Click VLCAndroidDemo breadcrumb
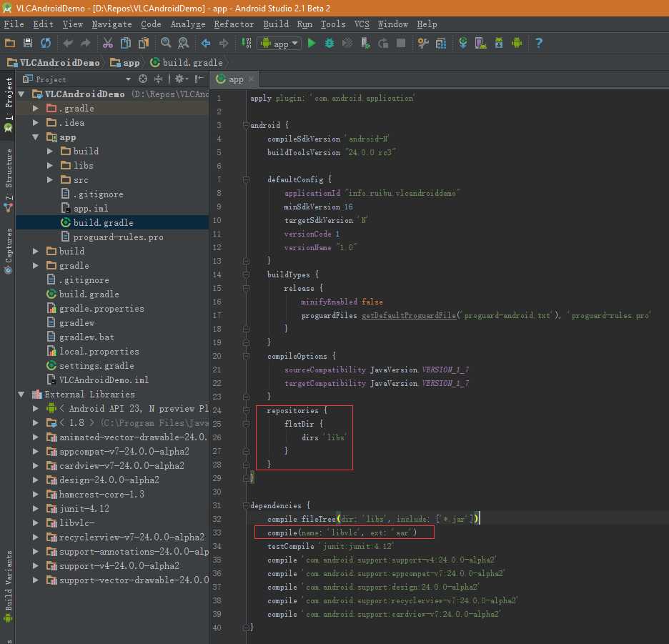 point(54,63)
